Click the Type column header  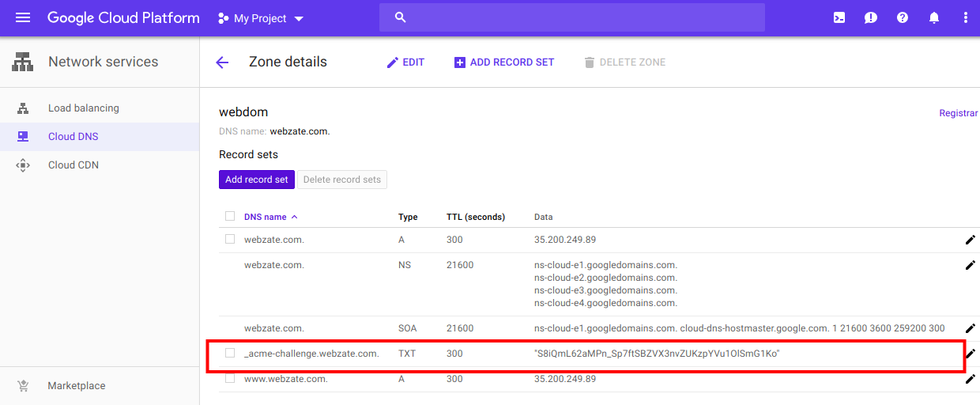click(x=408, y=217)
